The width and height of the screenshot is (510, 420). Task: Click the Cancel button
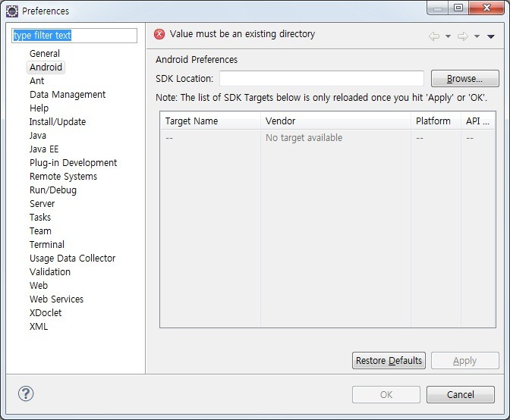460,395
